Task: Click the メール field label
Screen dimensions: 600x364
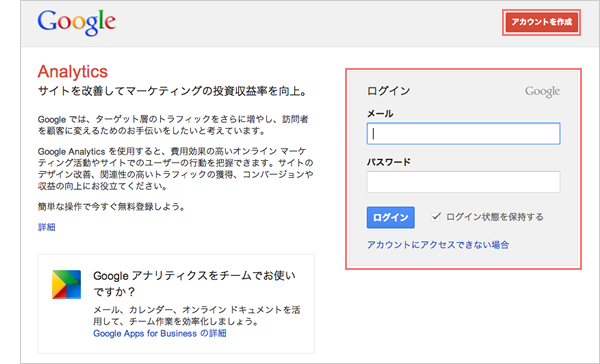Action: point(380,114)
